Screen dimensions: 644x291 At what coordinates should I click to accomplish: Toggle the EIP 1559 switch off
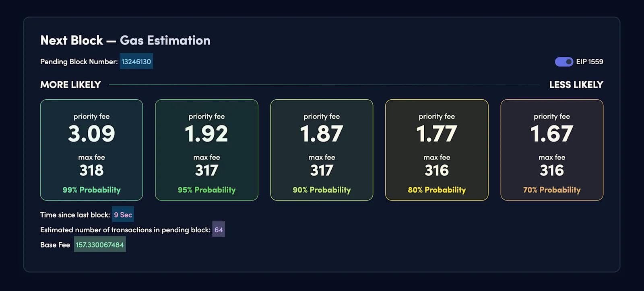click(x=563, y=62)
